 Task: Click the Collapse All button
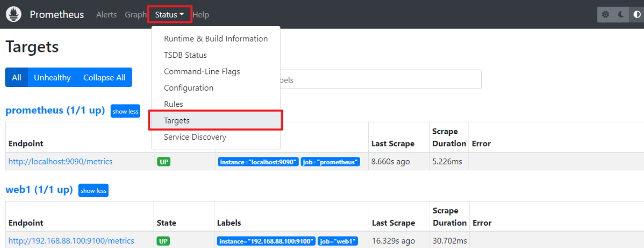click(104, 77)
